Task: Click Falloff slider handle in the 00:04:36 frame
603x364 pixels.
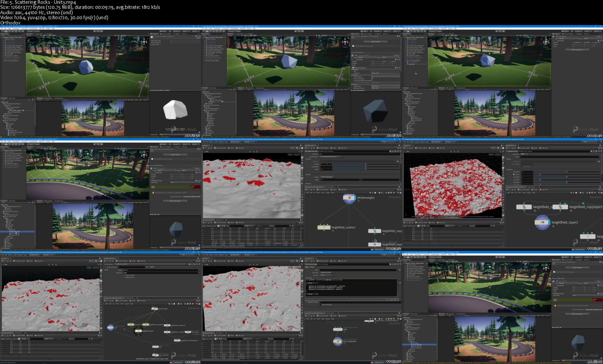Action: coord(366,169)
